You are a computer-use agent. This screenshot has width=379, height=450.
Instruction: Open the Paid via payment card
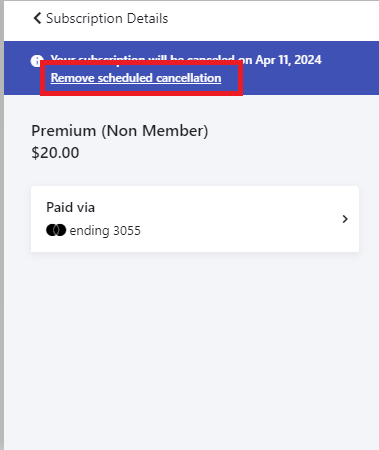195,219
